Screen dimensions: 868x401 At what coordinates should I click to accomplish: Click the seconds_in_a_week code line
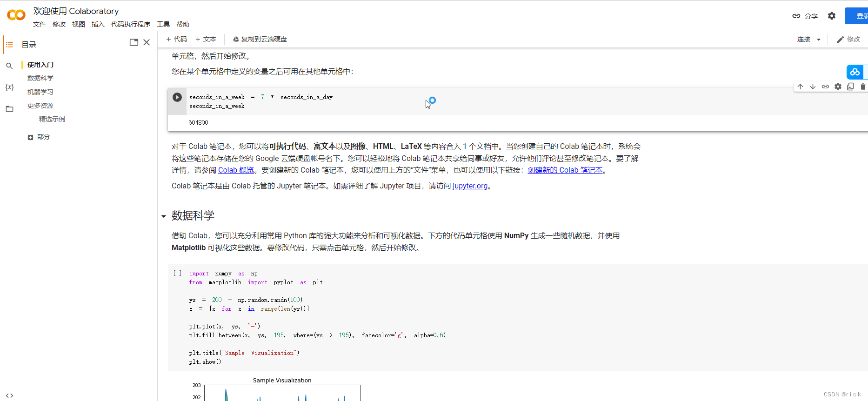(217, 106)
